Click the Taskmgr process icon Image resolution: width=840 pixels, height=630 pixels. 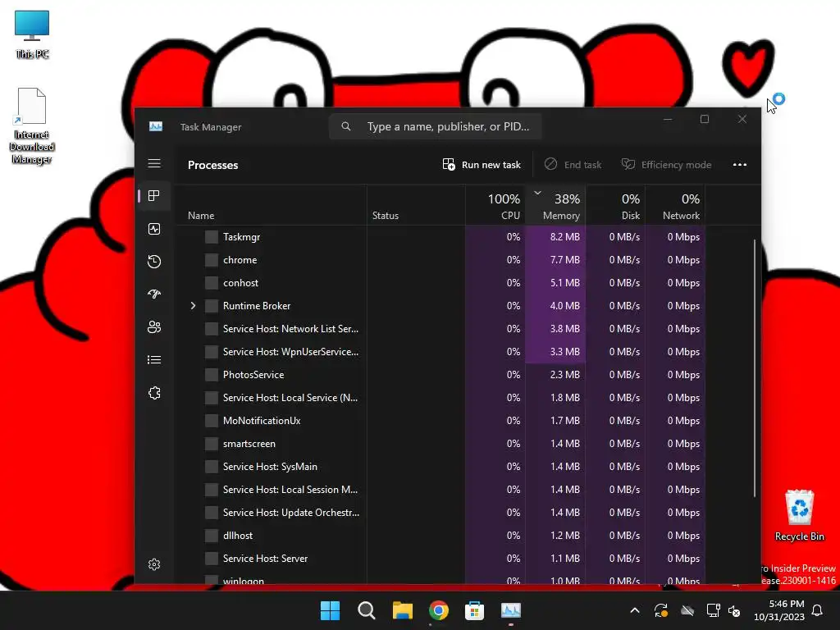[212, 237]
